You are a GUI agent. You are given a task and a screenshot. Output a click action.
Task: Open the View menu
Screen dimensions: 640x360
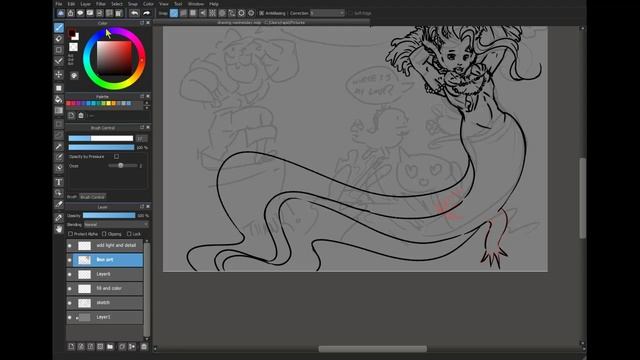(x=164, y=4)
